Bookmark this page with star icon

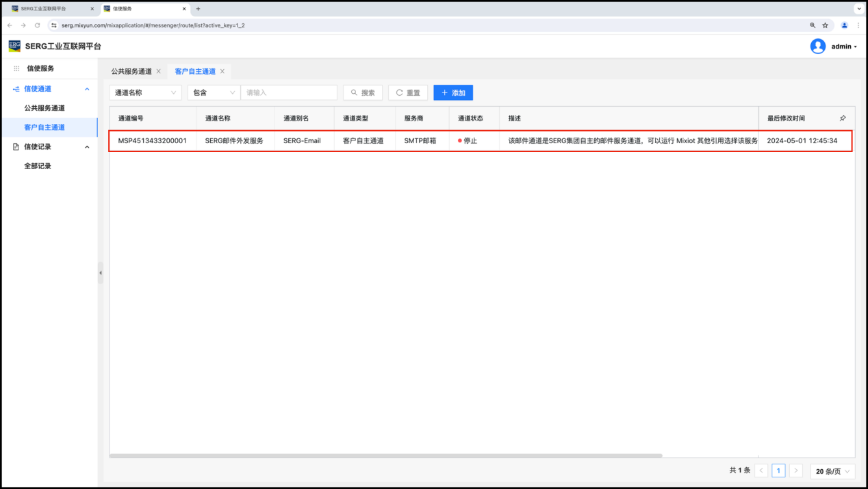825,25
